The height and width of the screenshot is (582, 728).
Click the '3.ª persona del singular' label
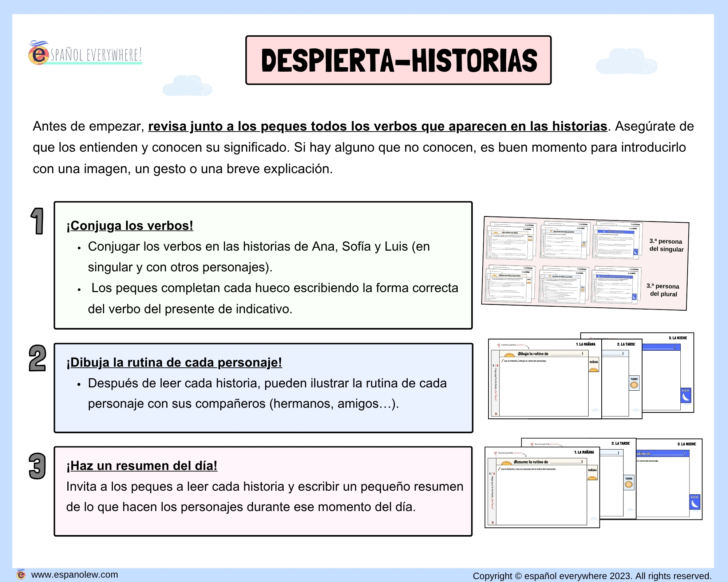pos(666,245)
